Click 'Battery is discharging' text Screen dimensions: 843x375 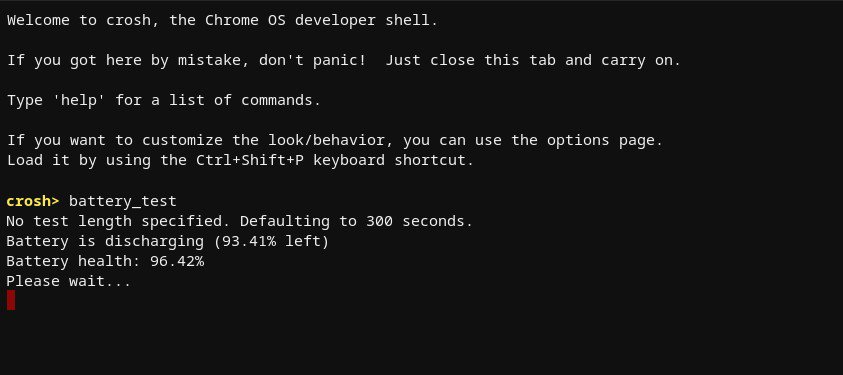(105, 242)
